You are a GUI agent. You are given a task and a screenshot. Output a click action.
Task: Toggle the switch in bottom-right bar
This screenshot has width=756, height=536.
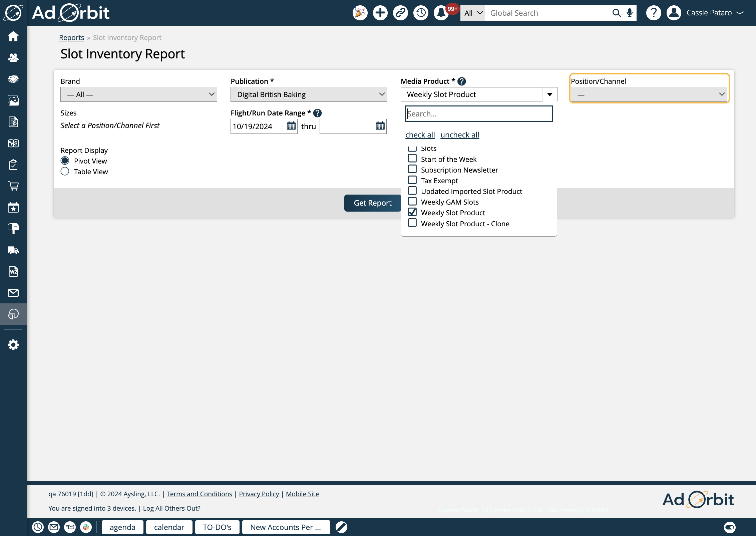click(x=730, y=527)
